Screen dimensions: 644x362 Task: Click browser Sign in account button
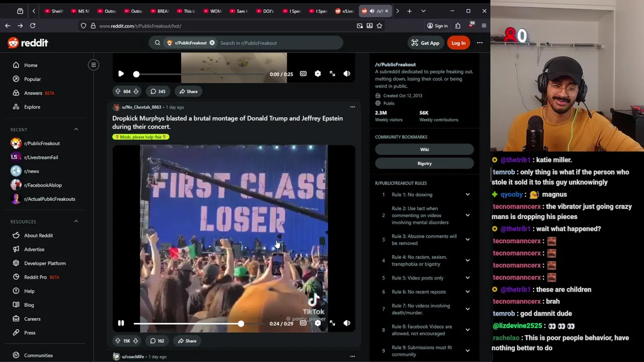[437, 26]
